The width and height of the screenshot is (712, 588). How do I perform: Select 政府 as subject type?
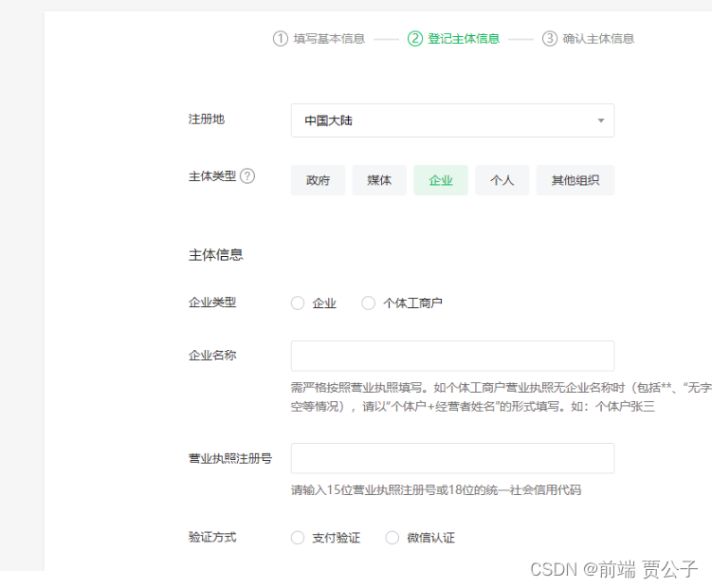pyautogui.click(x=319, y=180)
